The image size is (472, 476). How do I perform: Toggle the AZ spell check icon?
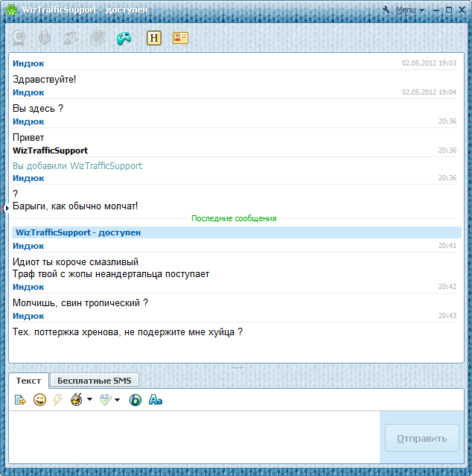[106, 400]
